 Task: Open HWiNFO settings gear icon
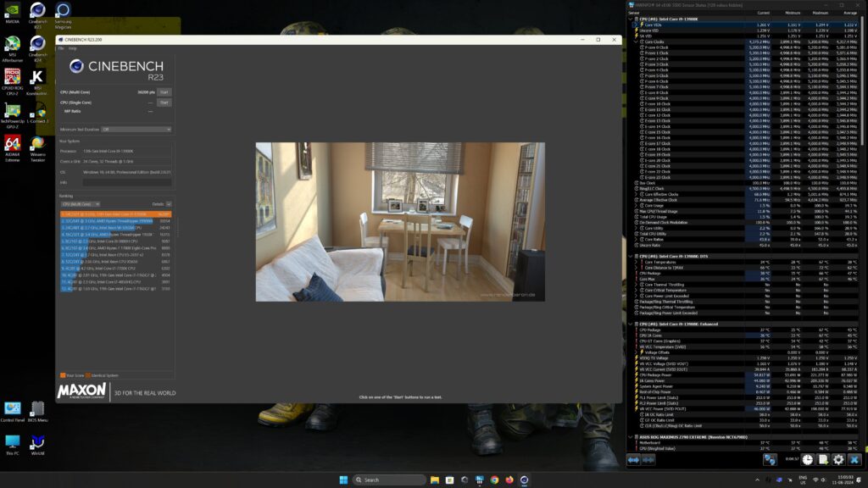tap(838, 460)
